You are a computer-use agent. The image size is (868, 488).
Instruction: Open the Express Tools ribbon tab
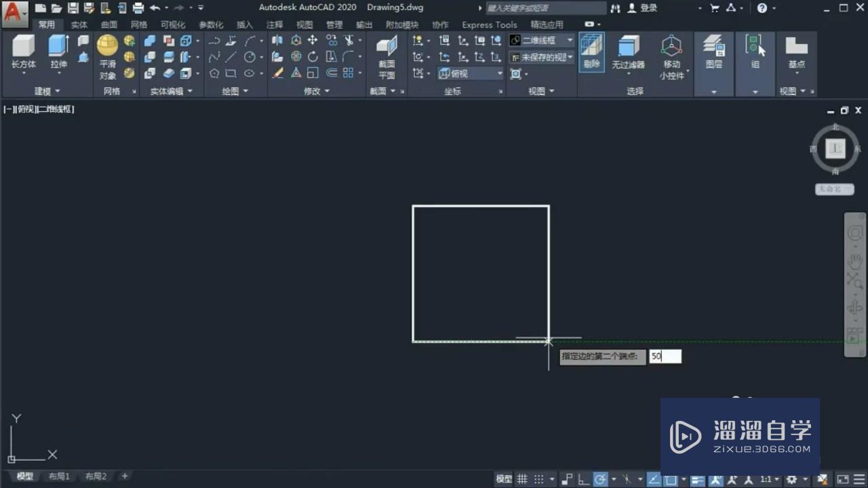[489, 24]
